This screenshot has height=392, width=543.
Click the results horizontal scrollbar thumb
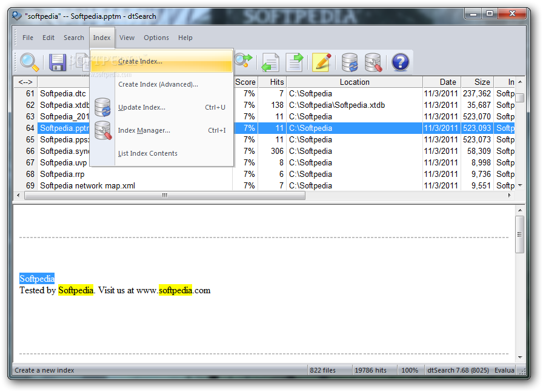[x=165, y=195]
